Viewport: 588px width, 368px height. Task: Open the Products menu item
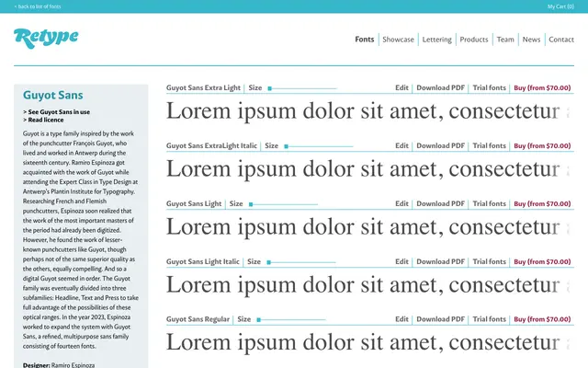474,40
